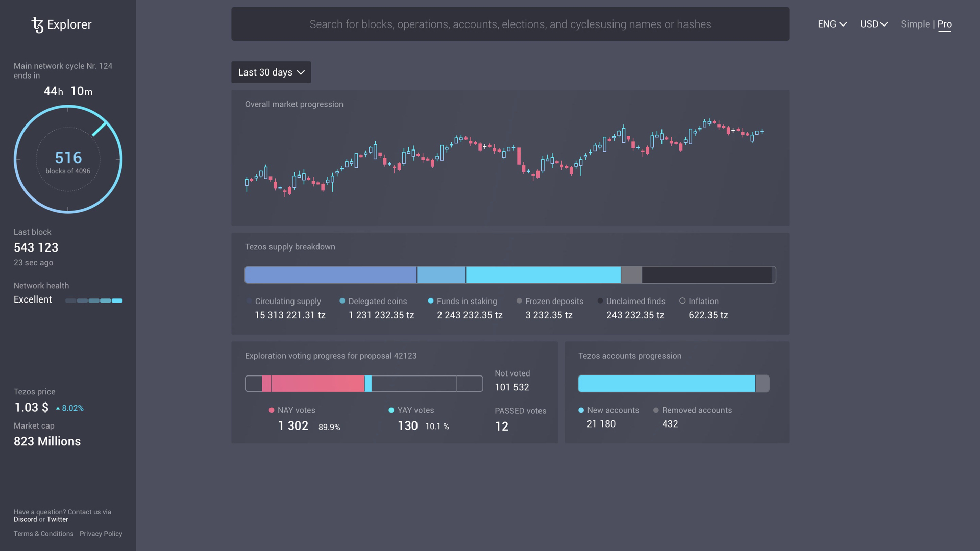Click the New accounts legend dot

[x=581, y=410]
